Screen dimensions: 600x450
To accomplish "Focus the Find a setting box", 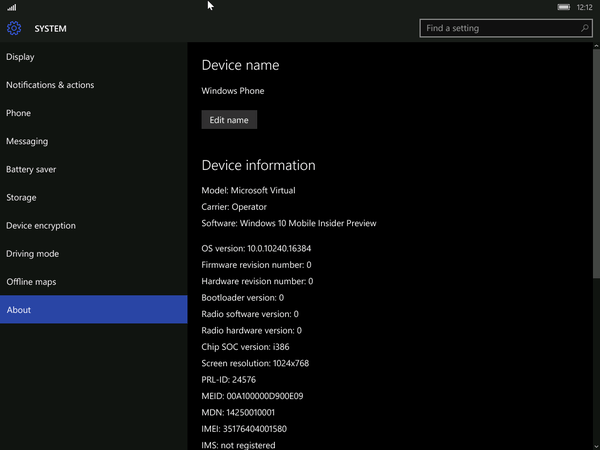I will (506, 28).
